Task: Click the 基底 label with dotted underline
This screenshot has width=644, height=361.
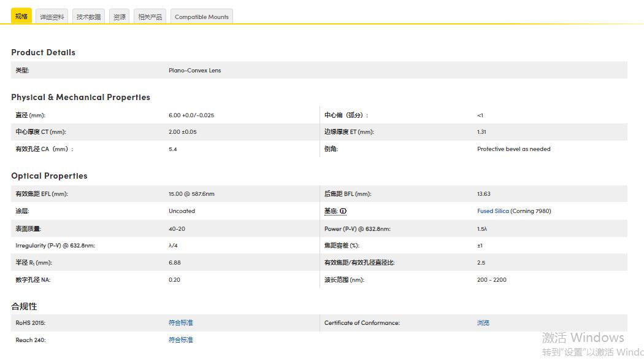Action: pyautogui.click(x=330, y=211)
